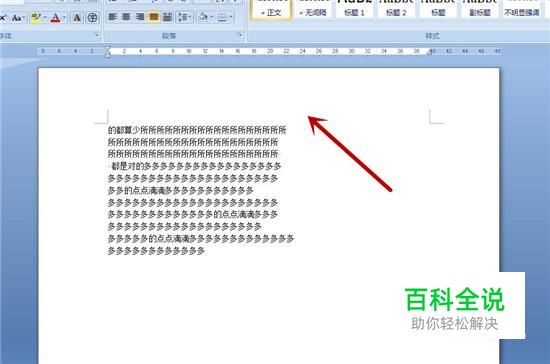This screenshot has width=550, height=364.
Task: Open the borders dropdown arrow
Action: click(231, 16)
